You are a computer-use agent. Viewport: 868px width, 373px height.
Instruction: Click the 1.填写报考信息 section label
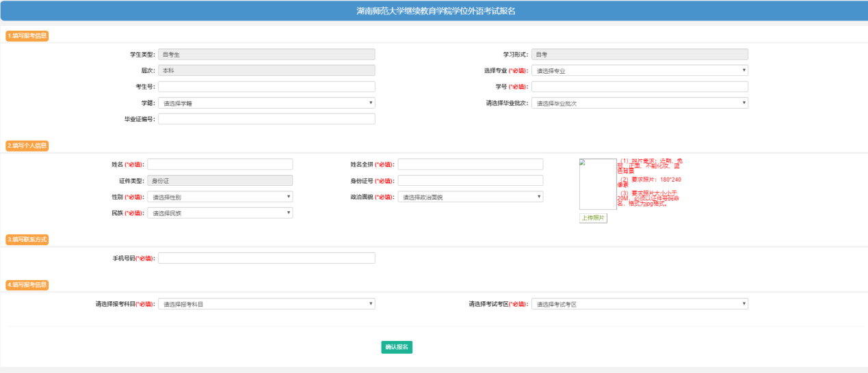tap(27, 36)
